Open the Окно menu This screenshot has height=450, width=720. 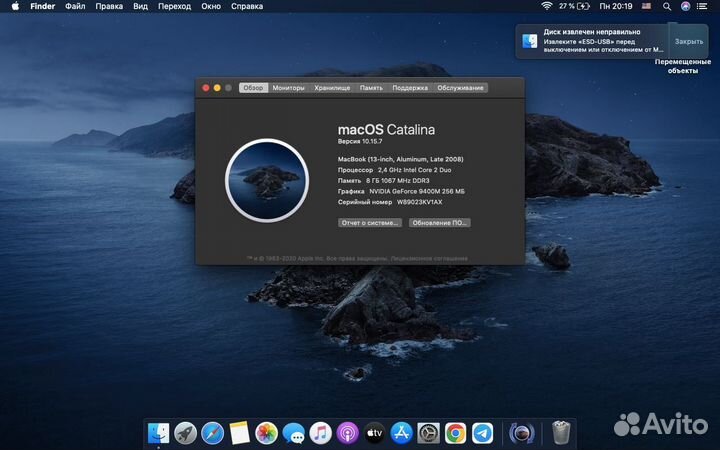[211, 6]
